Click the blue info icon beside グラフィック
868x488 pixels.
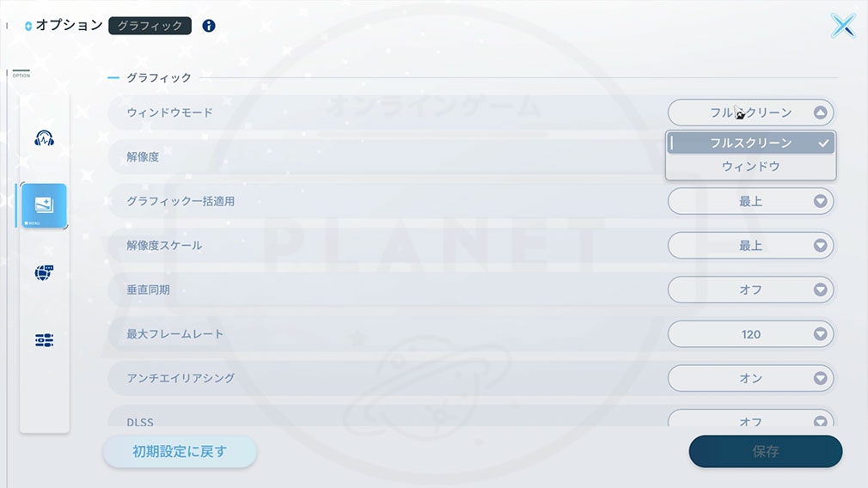pyautogui.click(x=209, y=26)
